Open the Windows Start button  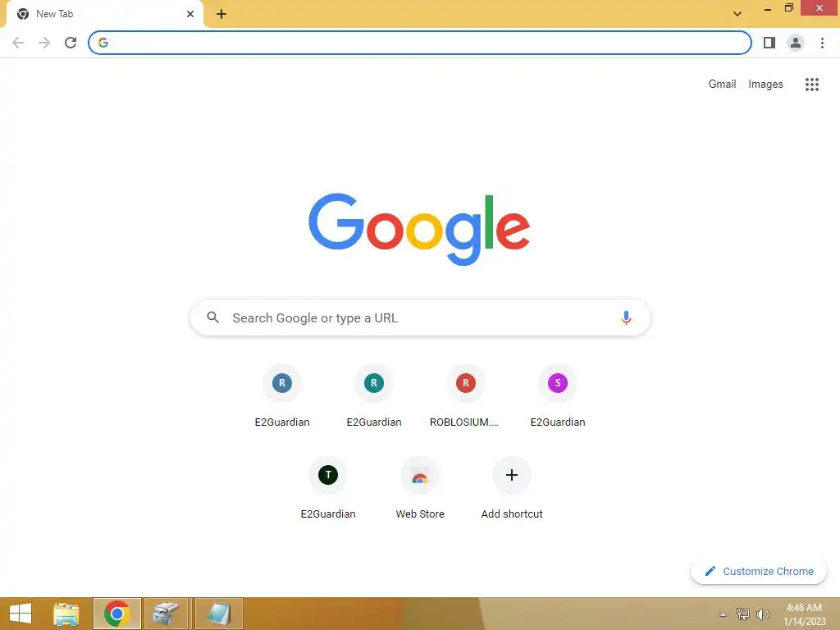coord(21,614)
